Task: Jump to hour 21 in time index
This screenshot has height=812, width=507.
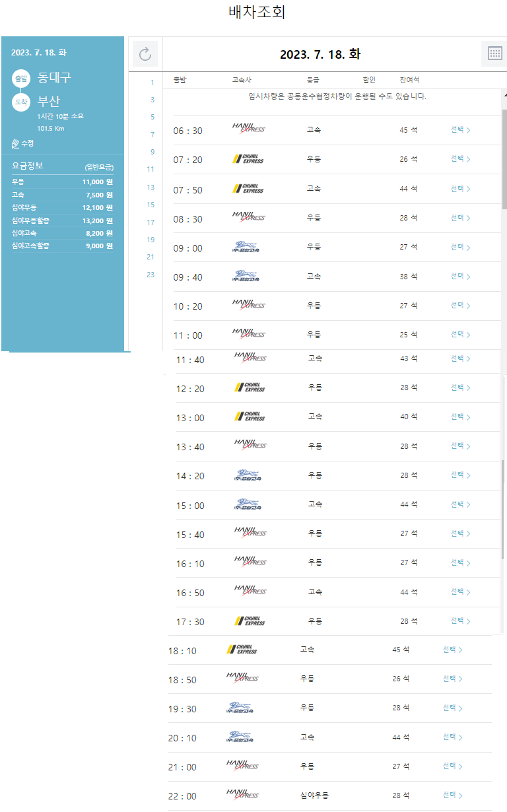Action: click(x=151, y=257)
